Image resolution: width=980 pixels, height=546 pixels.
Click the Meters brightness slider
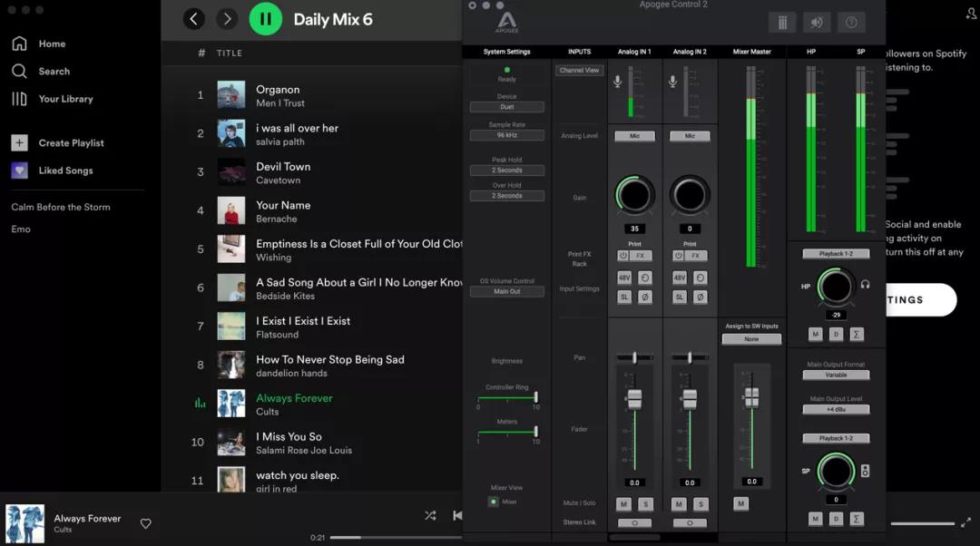point(507,432)
